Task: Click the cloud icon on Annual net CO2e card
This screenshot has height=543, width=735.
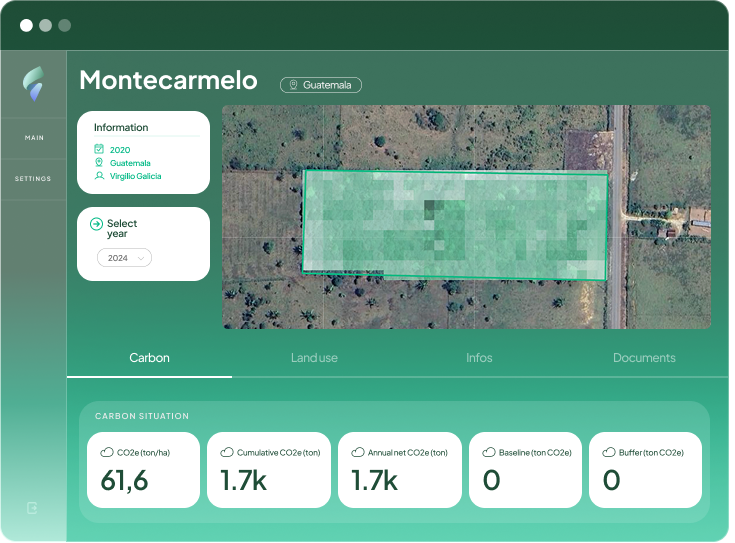Action: [x=358, y=452]
